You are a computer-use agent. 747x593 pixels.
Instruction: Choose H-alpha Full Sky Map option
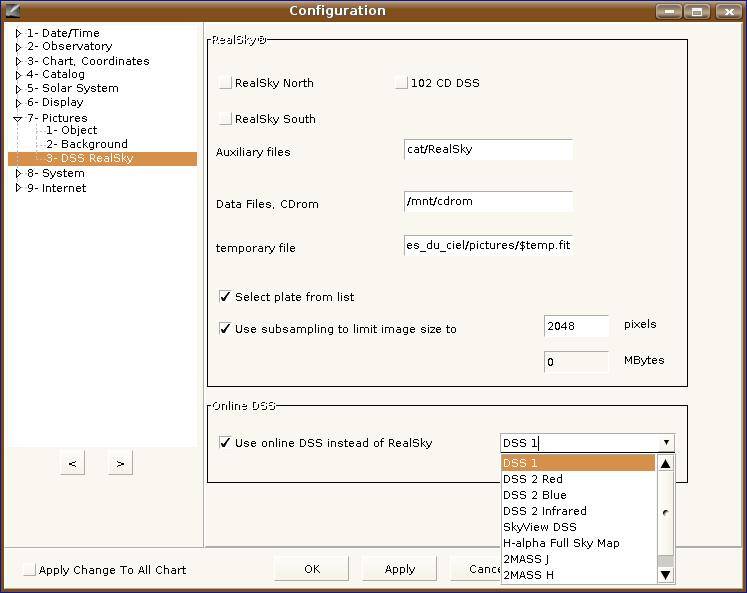coord(578,543)
